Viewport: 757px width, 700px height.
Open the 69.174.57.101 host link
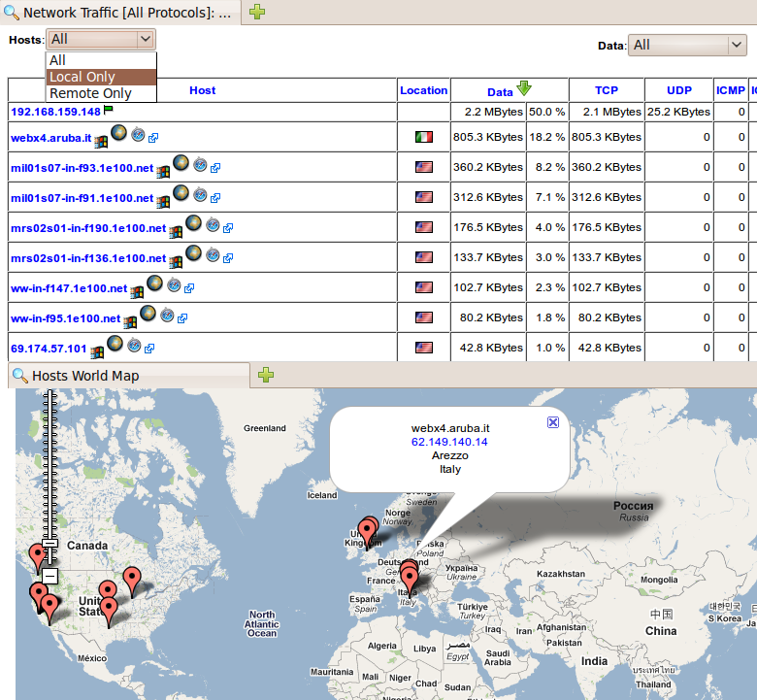tap(49, 349)
